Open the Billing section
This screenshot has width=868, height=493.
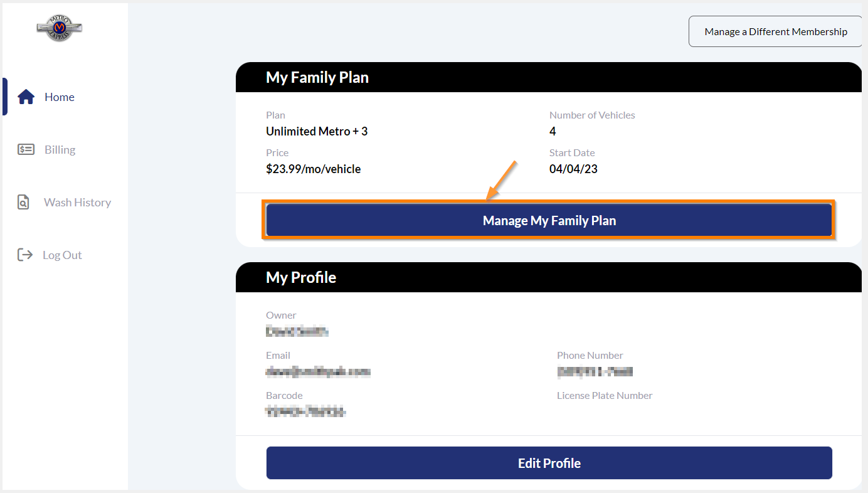point(60,149)
